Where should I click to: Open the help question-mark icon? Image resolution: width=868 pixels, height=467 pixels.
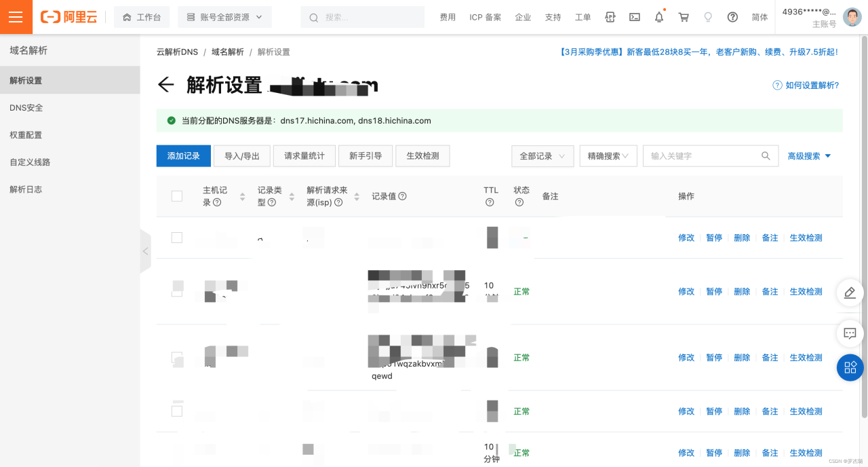pos(732,16)
